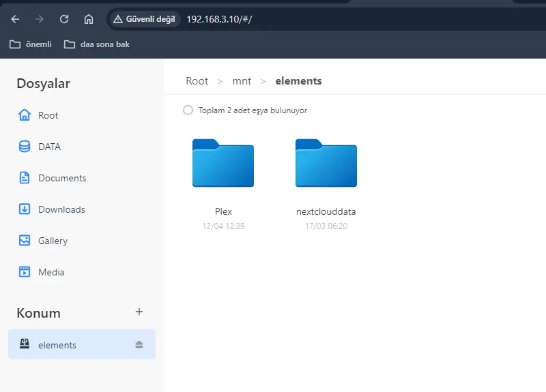Click the nextclouddata folder name

[326, 211]
